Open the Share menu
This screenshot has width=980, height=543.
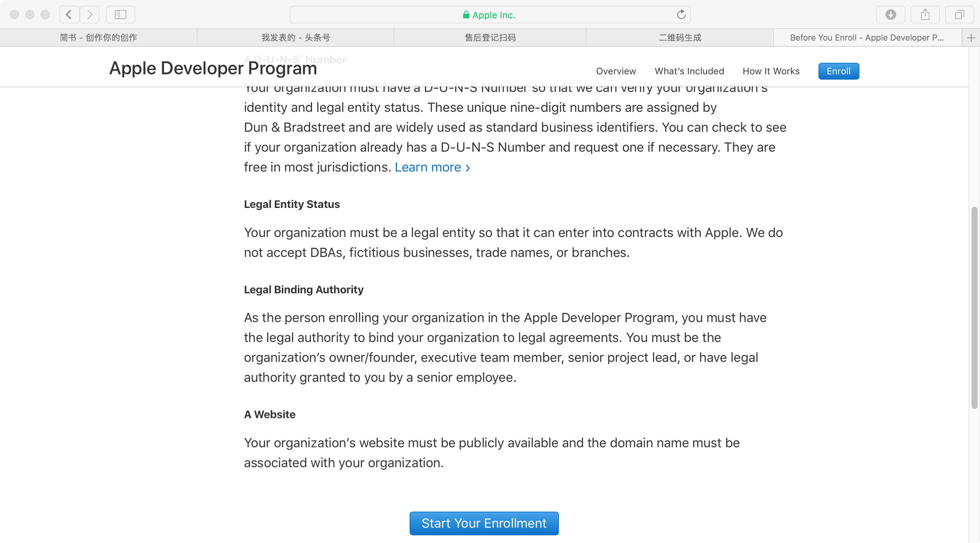(x=925, y=15)
